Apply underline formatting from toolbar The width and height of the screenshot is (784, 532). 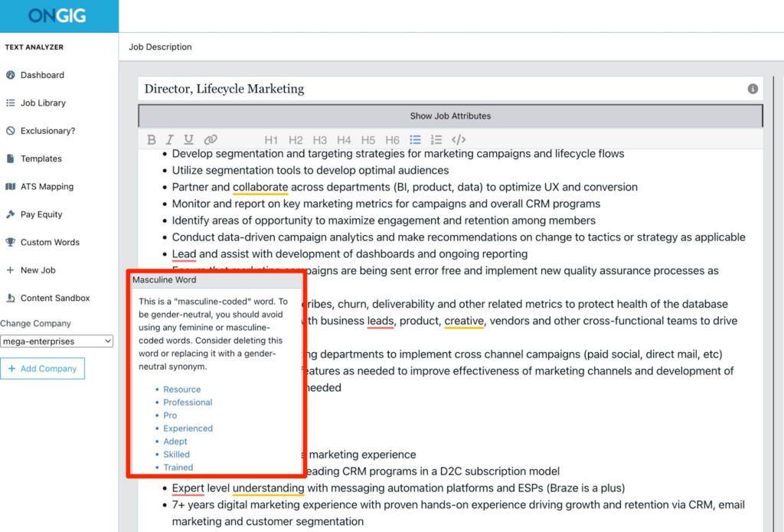pos(188,139)
